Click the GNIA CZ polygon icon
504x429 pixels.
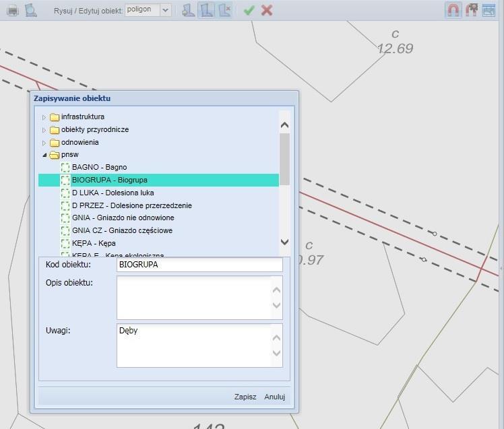tap(65, 230)
